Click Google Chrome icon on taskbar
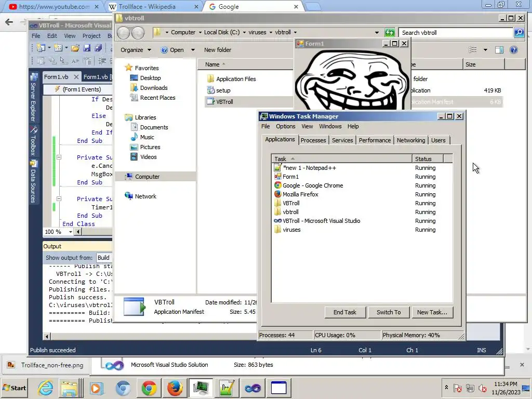532x399 pixels. [x=149, y=388]
